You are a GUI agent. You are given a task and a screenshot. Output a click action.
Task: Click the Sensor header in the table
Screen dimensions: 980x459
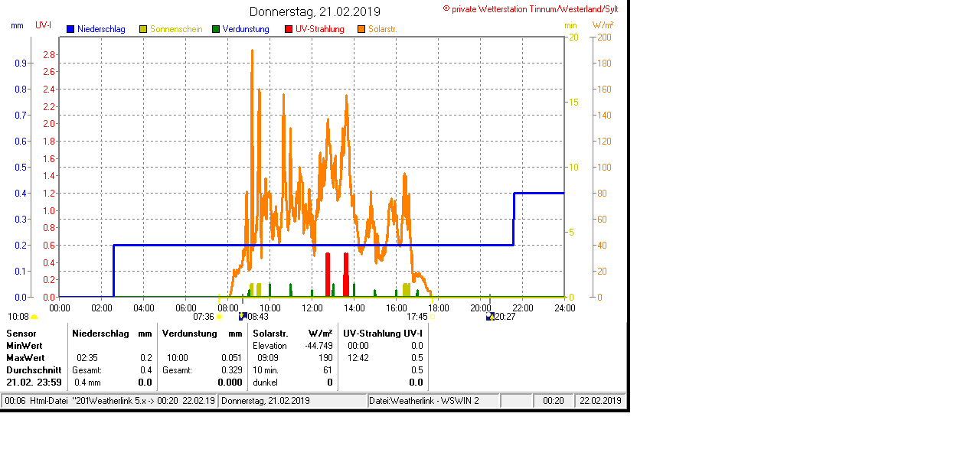pos(21,334)
